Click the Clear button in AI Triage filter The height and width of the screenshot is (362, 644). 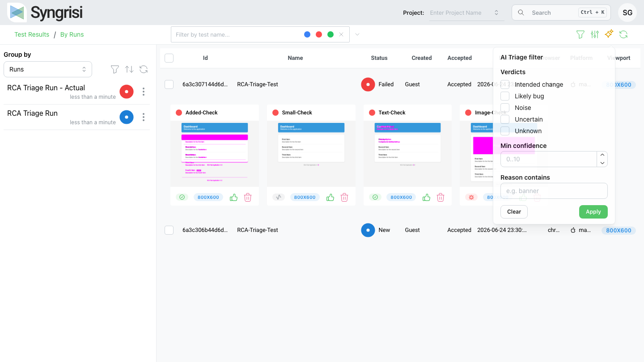[514, 212]
